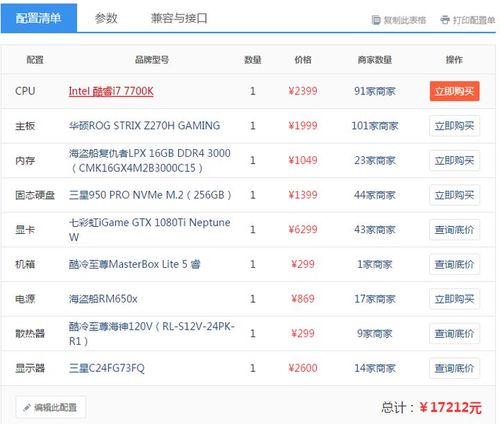Screen dimensions: 500x424
Task: Click the 品牌型号 column header
Action: tap(152, 60)
